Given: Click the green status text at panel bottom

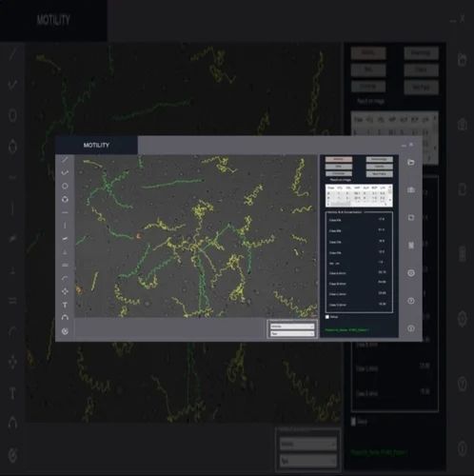Looking at the screenshot, I should click(x=346, y=330).
